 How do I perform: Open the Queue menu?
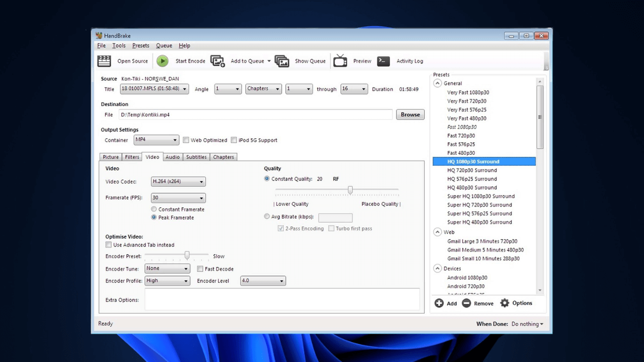coord(164,46)
